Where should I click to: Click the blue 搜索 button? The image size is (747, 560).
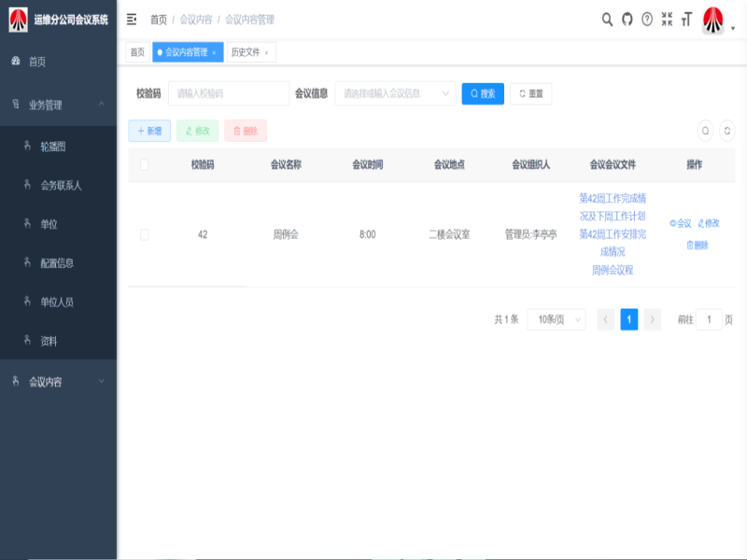pyautogui.click(x=483, y=93)
